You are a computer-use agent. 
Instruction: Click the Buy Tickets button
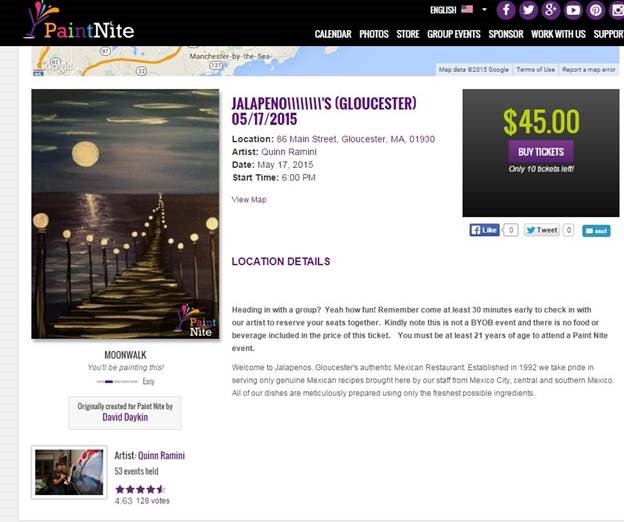541,152
